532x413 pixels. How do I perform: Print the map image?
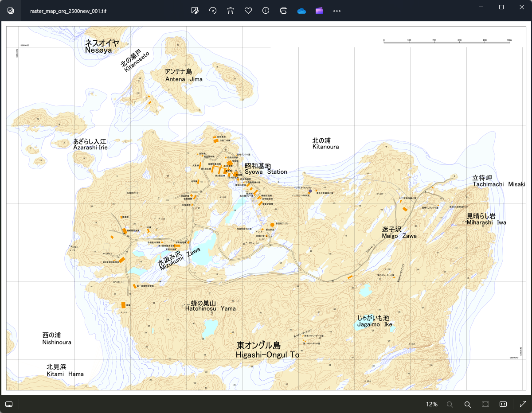[283, 10]
